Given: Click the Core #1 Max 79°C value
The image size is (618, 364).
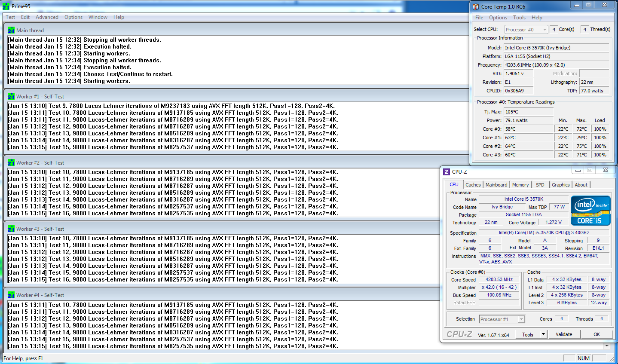Looking at the screenshot, I should point(581,138).
